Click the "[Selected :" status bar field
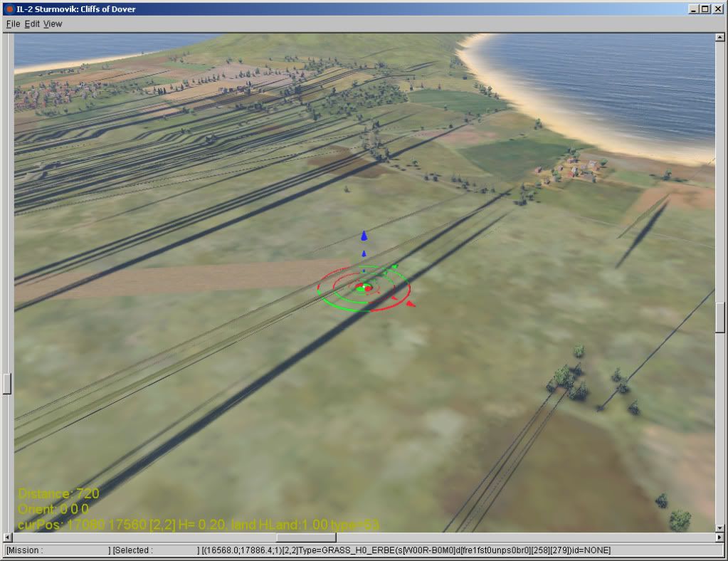Viewport: 728px width, 561px height. tap(156, 550)
